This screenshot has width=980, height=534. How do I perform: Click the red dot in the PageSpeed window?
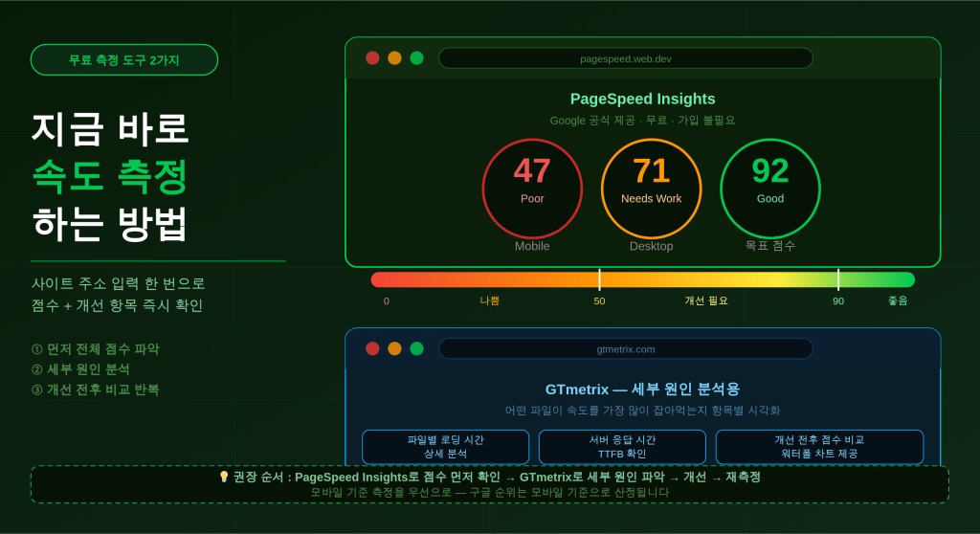coord(372,58)
